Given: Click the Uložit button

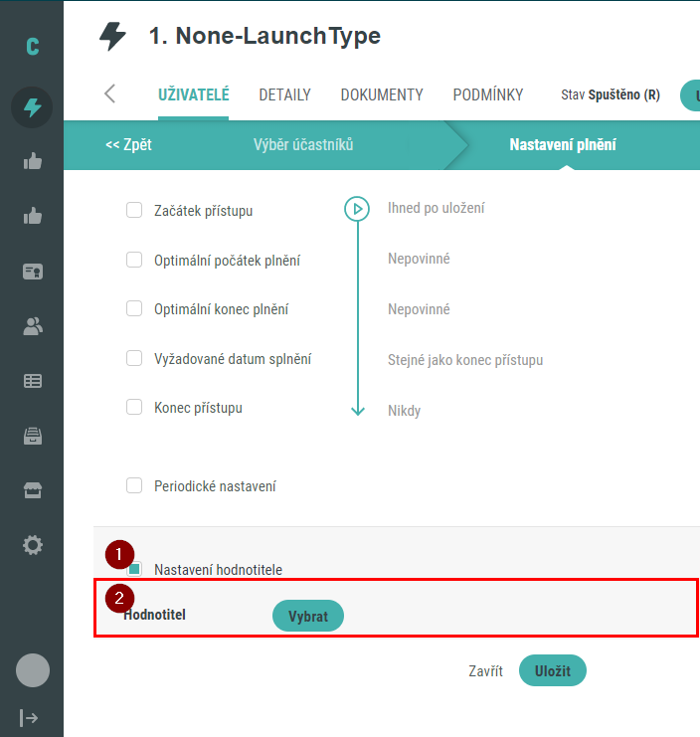Looking at the screenshot, I should point(552,671).
